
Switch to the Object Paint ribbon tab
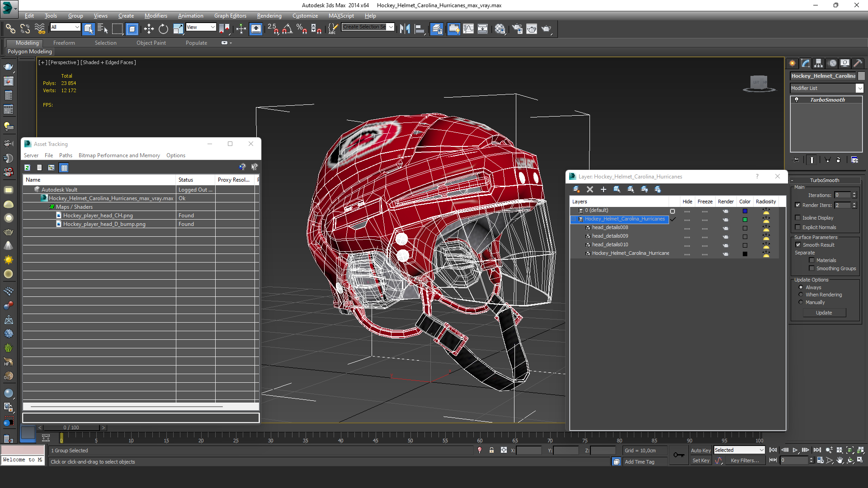pos(151,43)
